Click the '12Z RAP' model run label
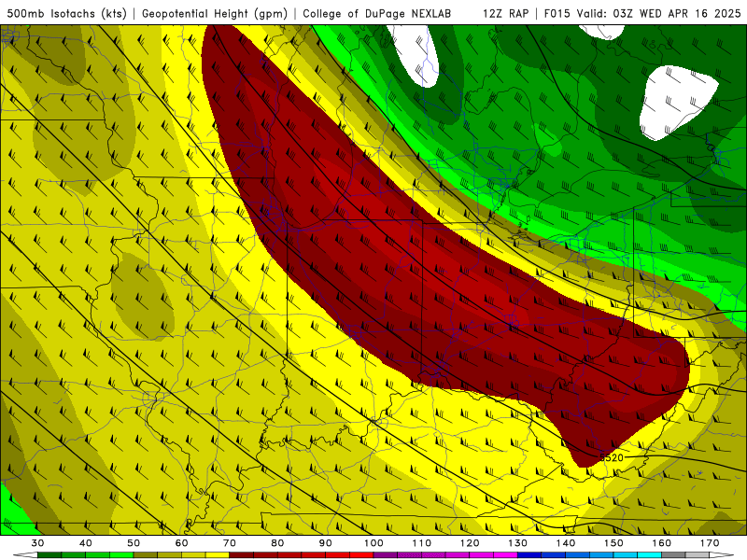The image size is (747, 560). 505,14
